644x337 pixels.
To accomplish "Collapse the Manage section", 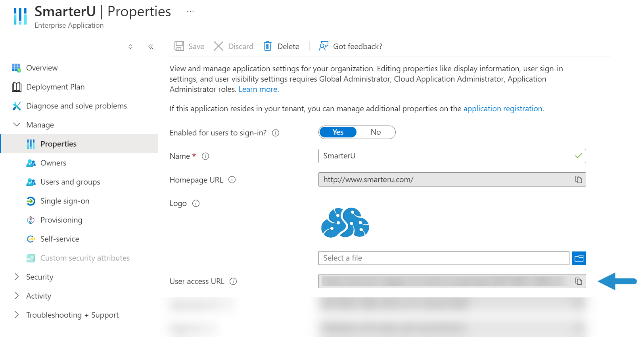I will point(17,125).
